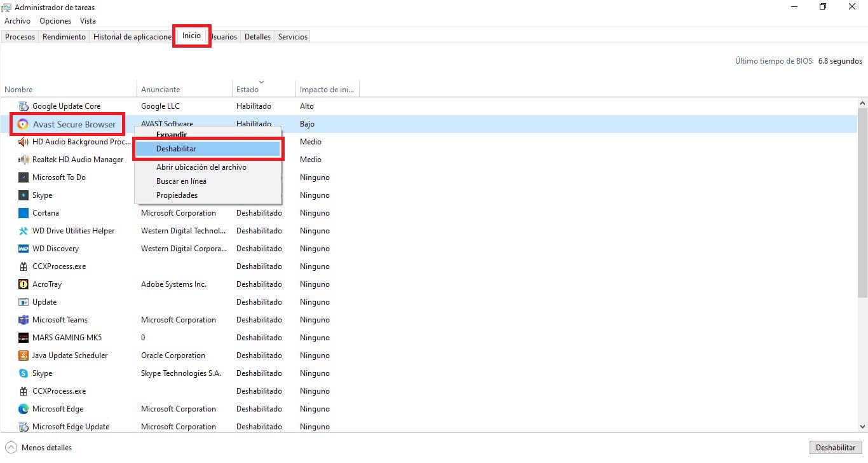Open the Servicios tab
The height and width of the screenshot is (463, 868).
(293, 37)
